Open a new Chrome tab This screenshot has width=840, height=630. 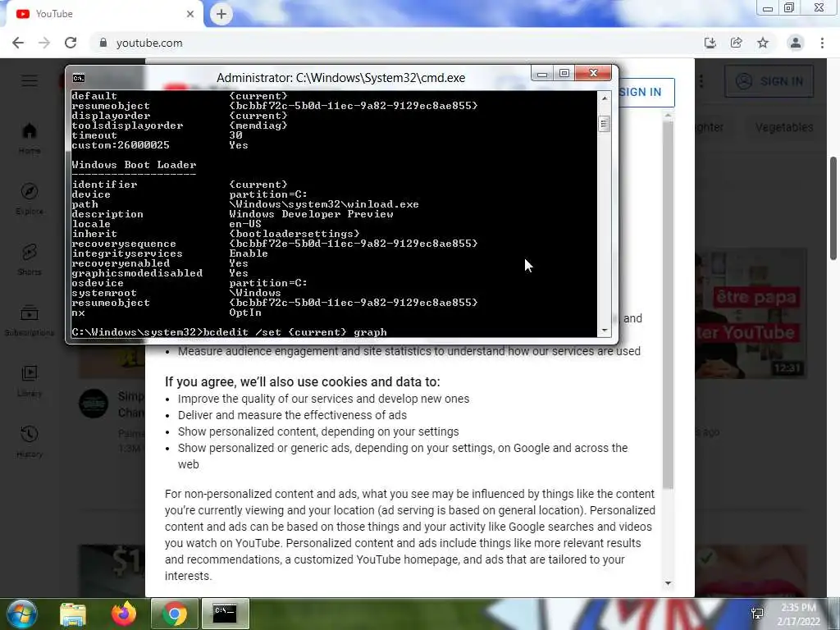coord(221,14)
